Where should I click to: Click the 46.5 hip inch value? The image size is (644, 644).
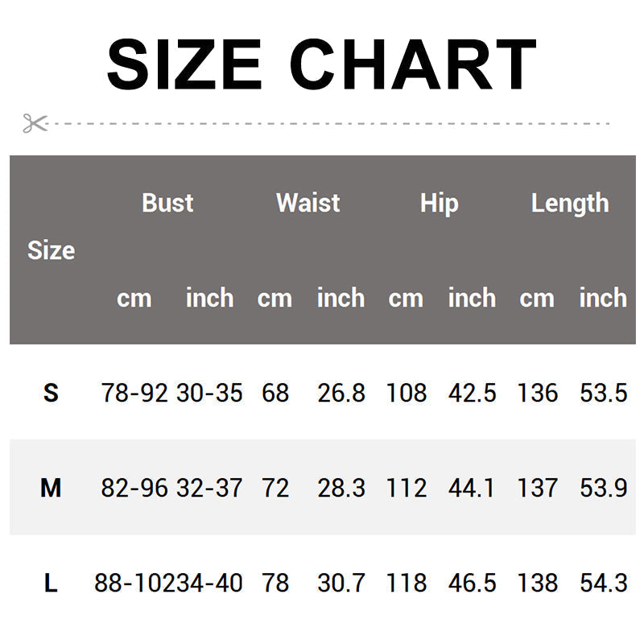point(472,583)
